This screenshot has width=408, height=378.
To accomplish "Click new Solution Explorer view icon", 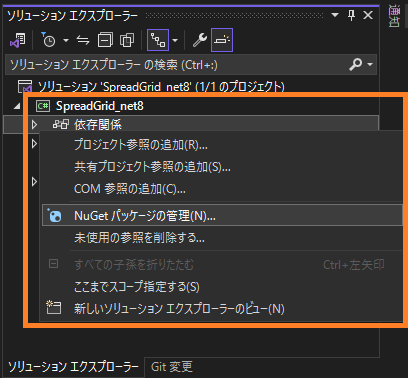I will coord(54,307).
